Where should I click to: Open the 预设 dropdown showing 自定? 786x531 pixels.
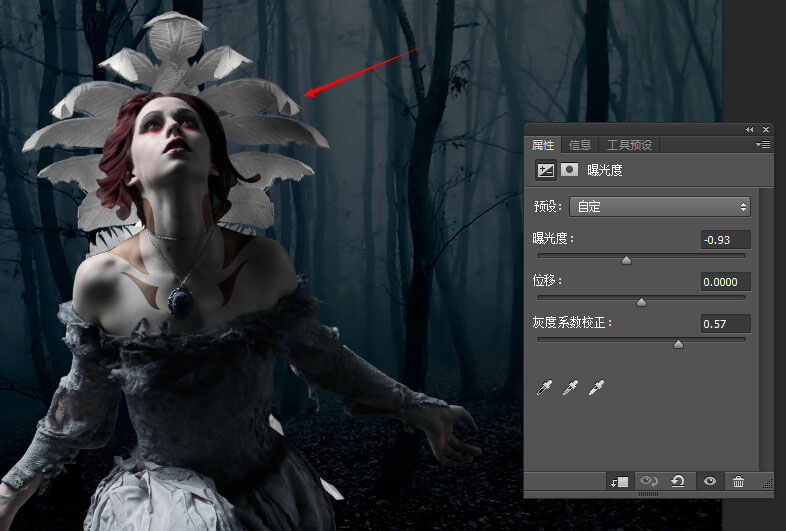coord(660,207)
